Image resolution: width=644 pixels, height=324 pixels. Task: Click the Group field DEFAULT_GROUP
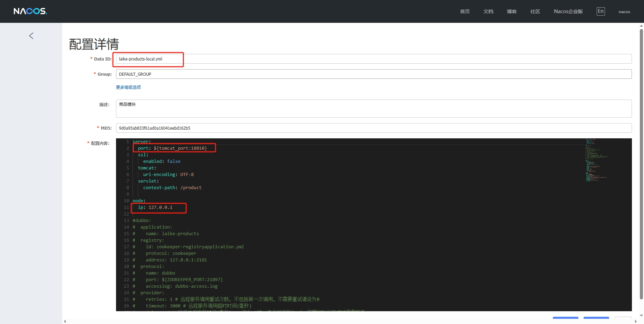[373, 74]
